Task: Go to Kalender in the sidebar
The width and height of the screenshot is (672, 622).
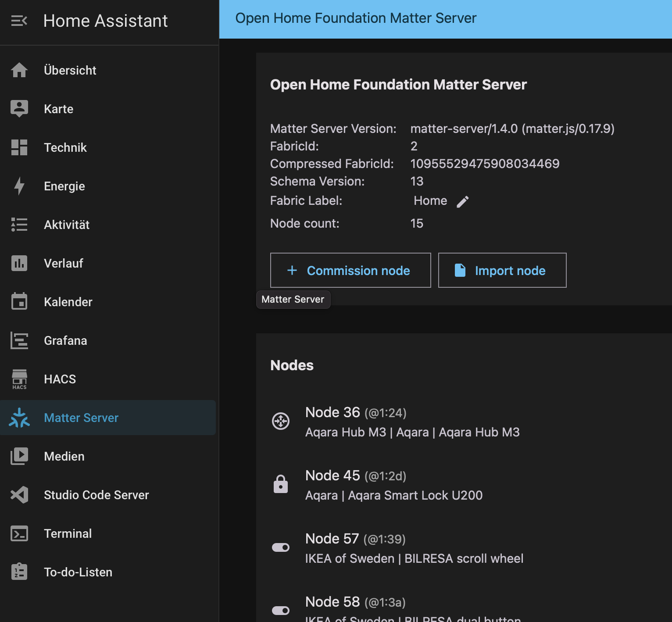Action: point(108,302)
